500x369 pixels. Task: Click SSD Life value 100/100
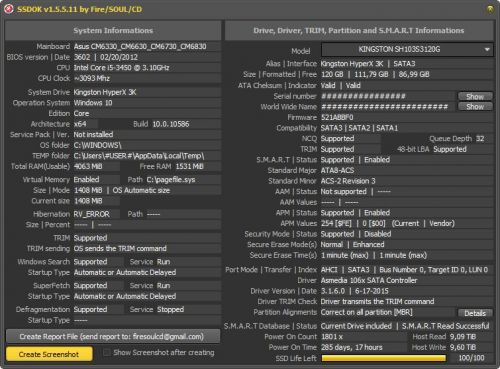(471, 358)
